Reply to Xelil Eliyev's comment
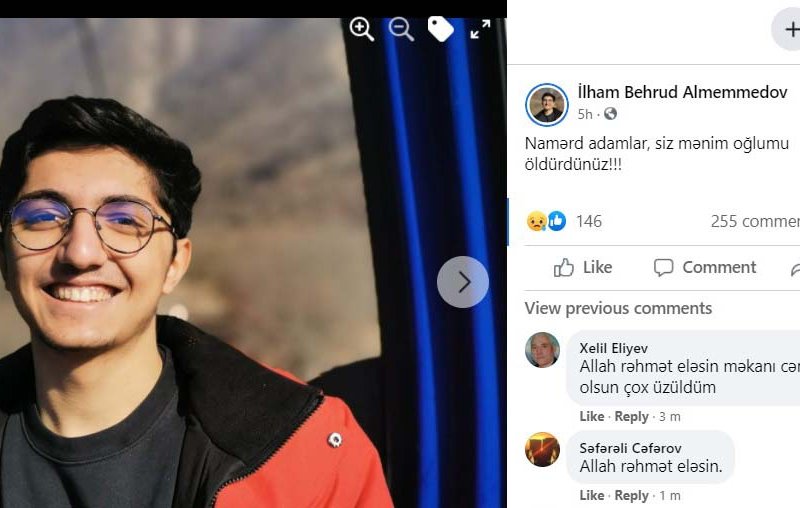 pyautogui.click(x=631, y=417)
